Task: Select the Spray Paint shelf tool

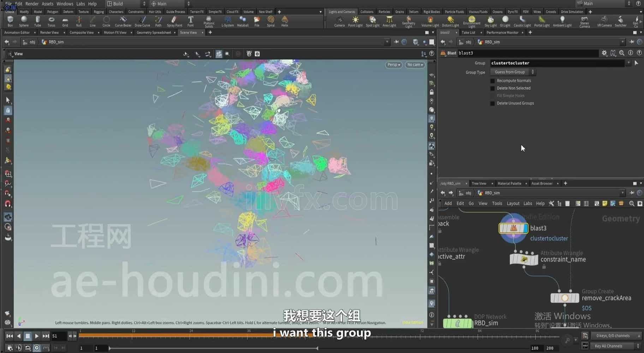Action: tap(174, 21)
